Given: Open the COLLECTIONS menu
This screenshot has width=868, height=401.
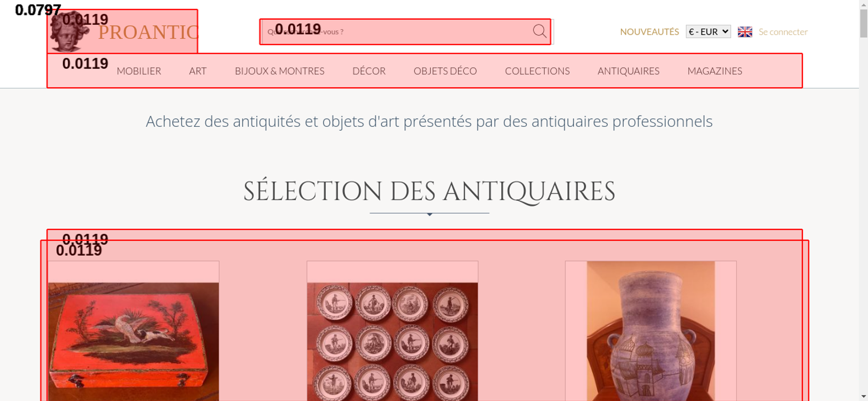Looking at the screenshot, I should [x=537, y=71].
